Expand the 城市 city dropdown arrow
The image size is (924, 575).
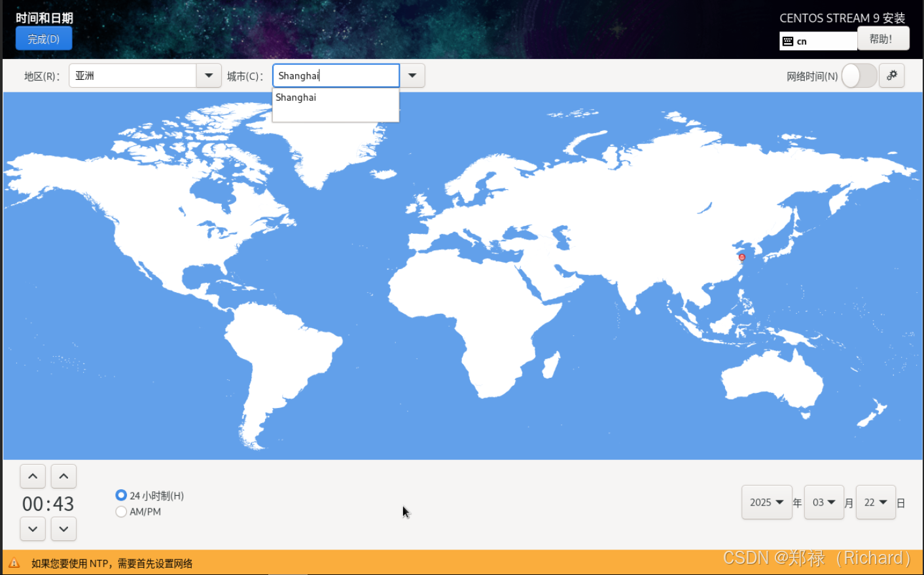412,75
